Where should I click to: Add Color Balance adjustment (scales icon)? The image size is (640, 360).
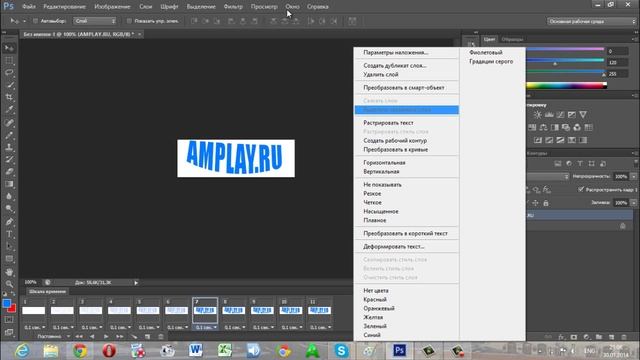pos(543,127)
